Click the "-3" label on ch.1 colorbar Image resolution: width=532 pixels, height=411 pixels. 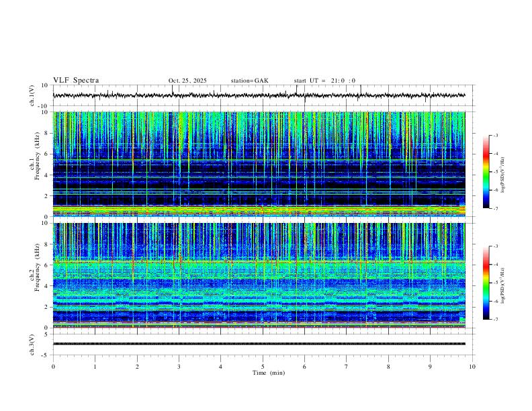click(x=496, y=135)
